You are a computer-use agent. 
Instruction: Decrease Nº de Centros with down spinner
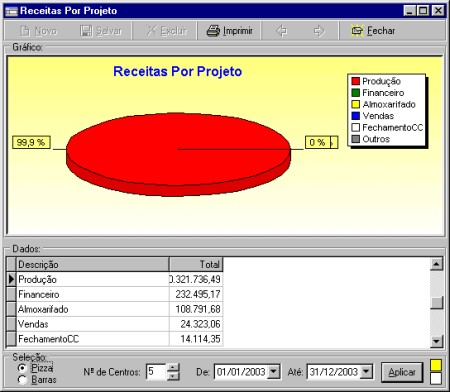click(x=173, y=376)
